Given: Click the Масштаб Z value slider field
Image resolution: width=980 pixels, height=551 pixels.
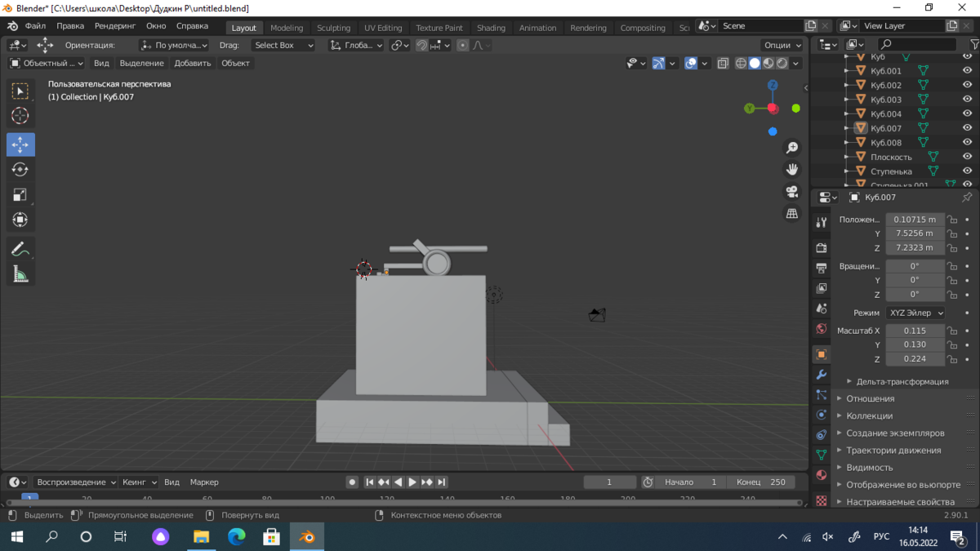Looking at the screenshot, I should (915, 359).
